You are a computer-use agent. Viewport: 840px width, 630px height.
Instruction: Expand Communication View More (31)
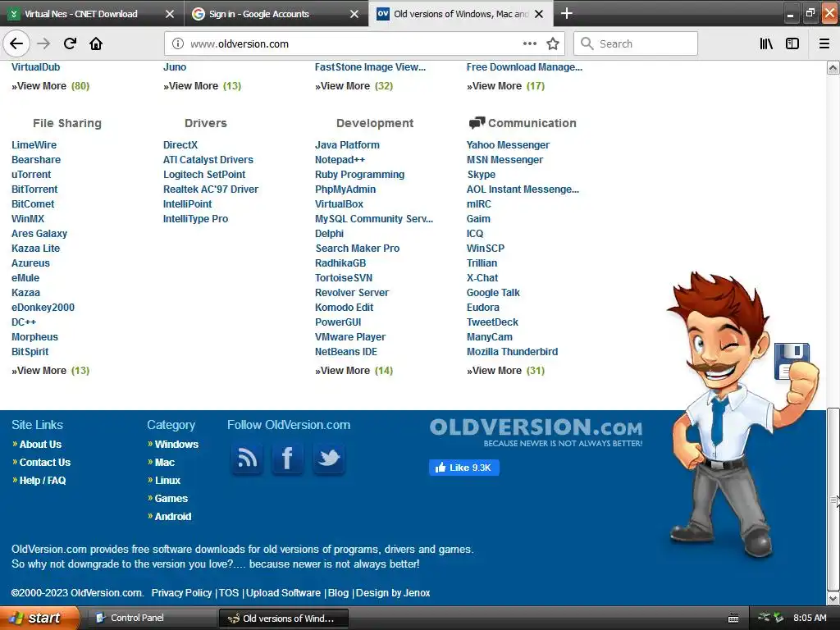(x=505, y=371)
